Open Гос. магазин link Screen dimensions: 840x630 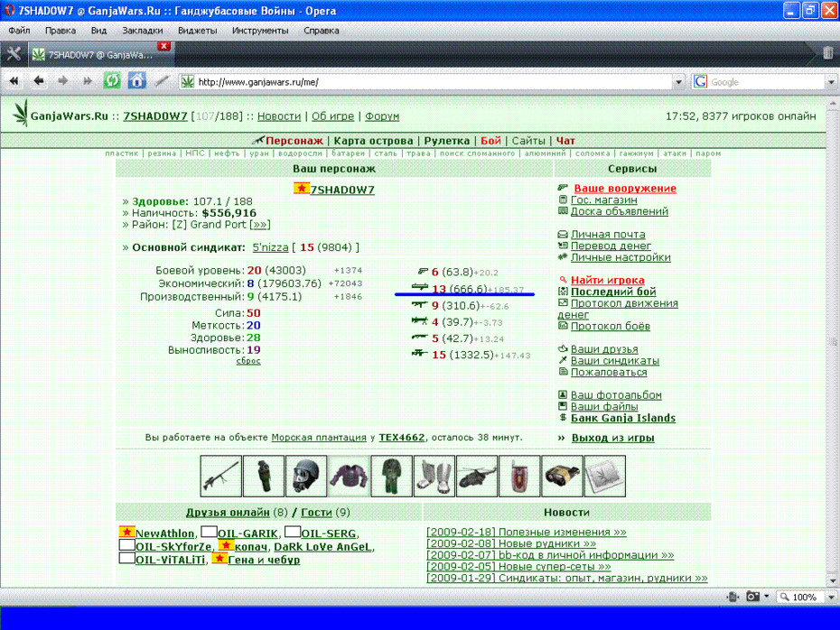(603, 199)
